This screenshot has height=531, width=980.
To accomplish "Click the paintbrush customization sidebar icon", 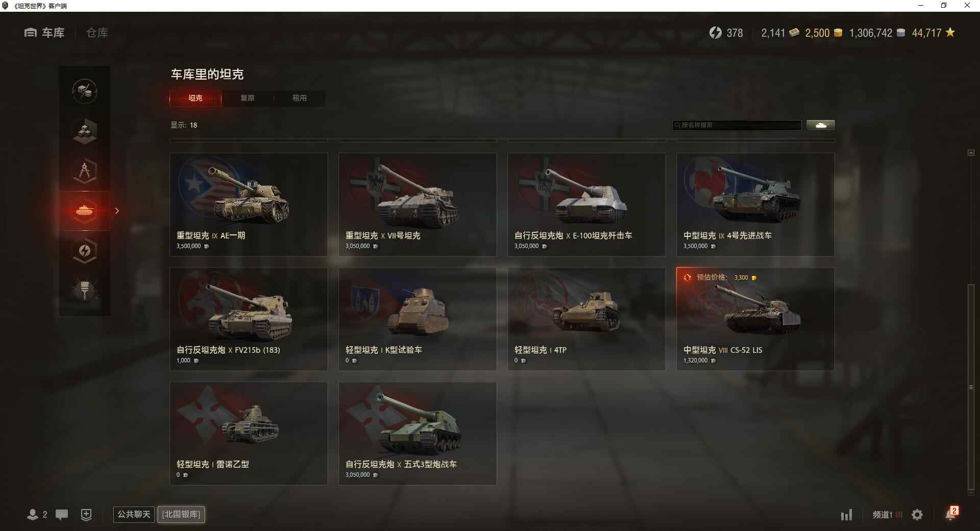I will (x=85, y=290).
